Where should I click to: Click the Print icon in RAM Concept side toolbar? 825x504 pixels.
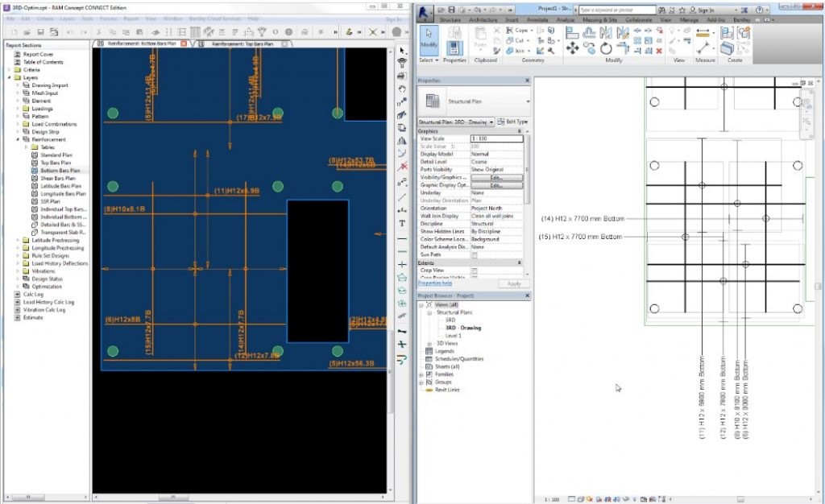(x=402, y=76)
